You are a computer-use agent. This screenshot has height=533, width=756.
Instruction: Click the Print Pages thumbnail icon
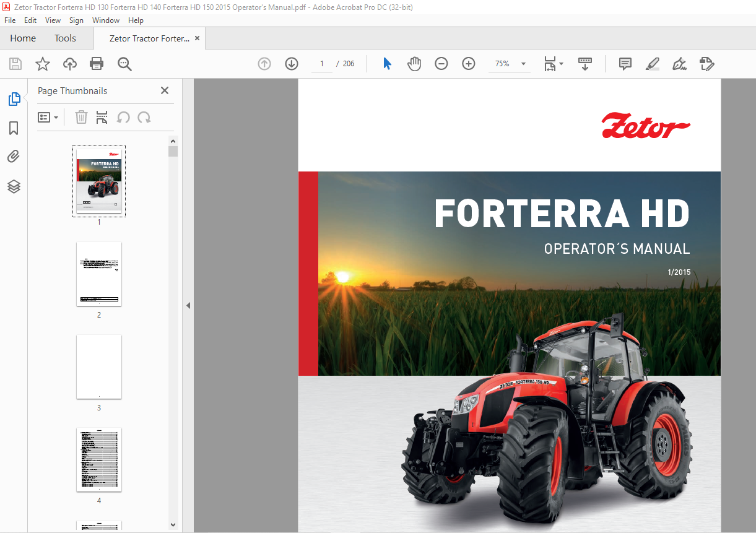(102, 117)
